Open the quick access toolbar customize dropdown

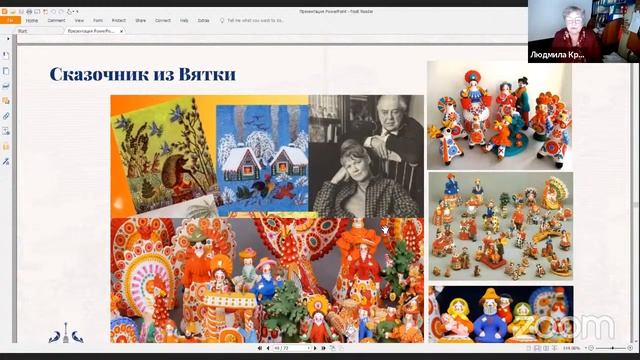pos(77,11)
